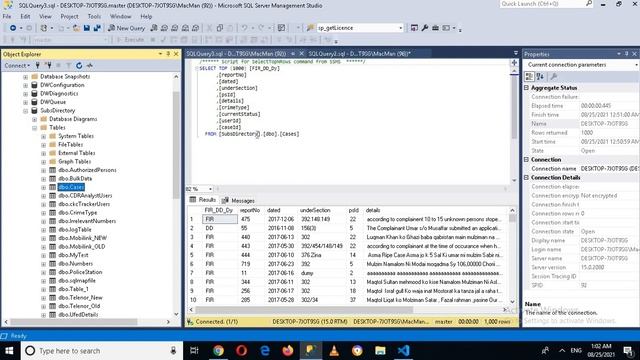Click the Copy toolbar icon

pyautogui.click(x=220, y=28)
